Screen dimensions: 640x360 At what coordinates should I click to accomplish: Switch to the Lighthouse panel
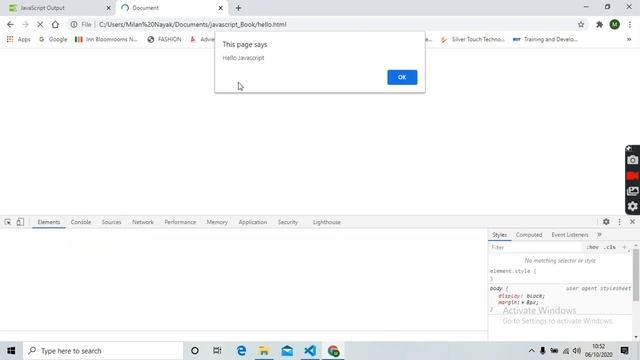pyautogui.click(x=327, y=222)
